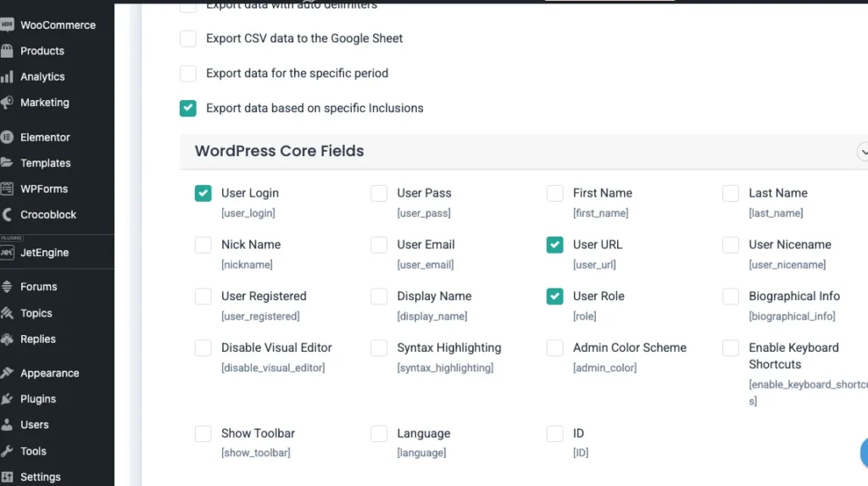Click the JetEngine plugin icon
Image resolution: width=868 pixels, height=486 pixels.
click(8, 253)
